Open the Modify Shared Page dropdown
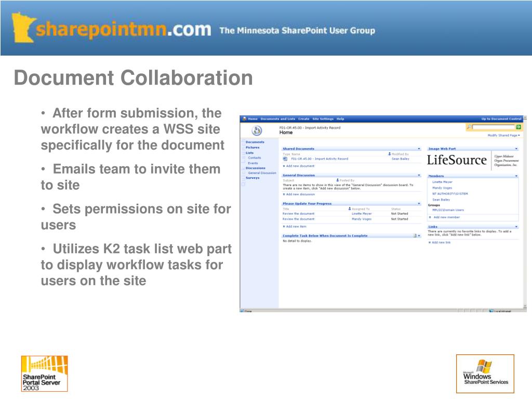This screenshot has width=532, height=399. 503,135
